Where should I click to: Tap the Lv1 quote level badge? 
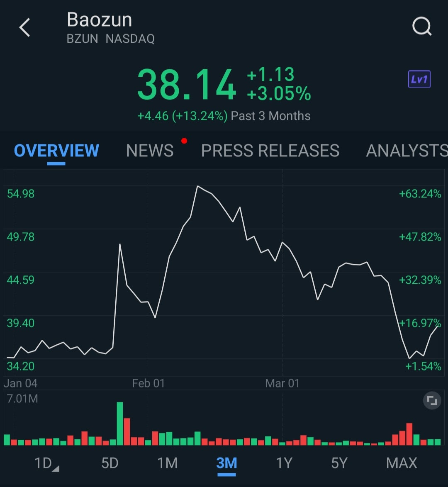pyautogui.click(x=419, y=79)
